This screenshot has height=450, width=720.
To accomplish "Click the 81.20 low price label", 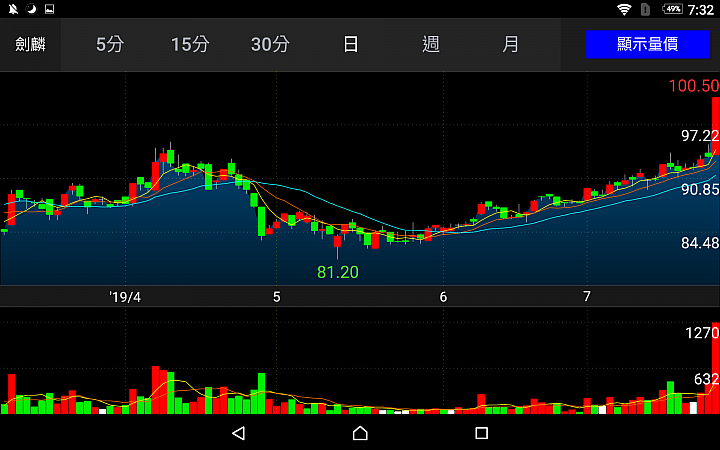I will pyautogui.click(x=338, y=272).
